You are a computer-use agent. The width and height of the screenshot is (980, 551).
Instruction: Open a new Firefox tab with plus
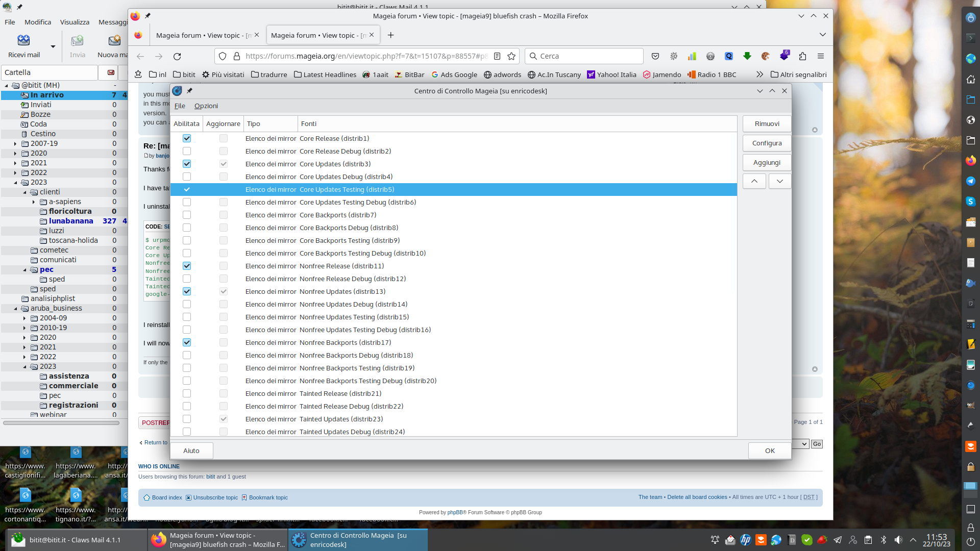tap(390, 35)
